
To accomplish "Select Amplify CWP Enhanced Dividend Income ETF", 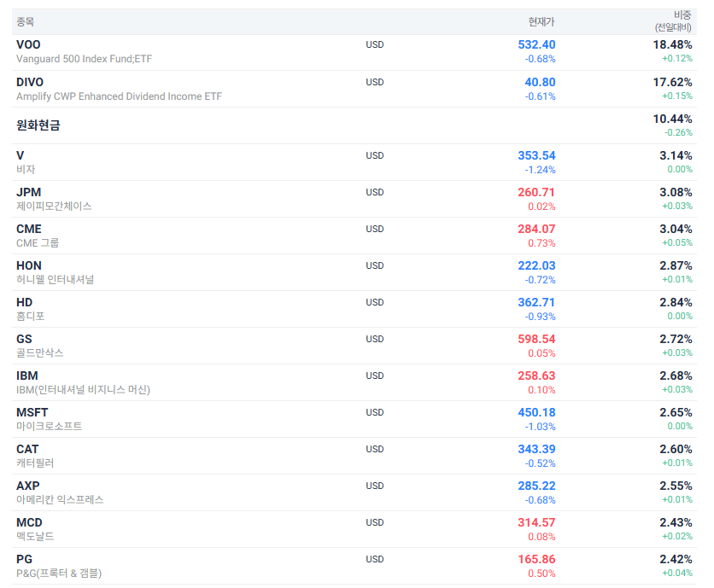I will [x=119, y=96].
